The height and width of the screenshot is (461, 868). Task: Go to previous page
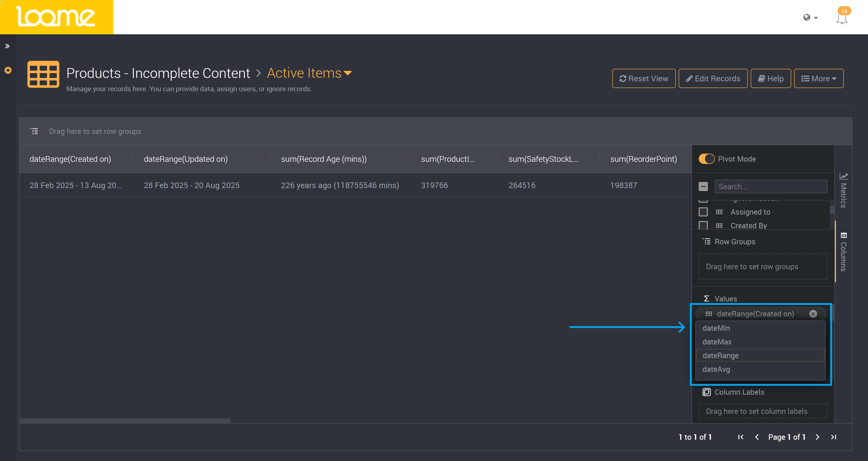pos(757,437)
